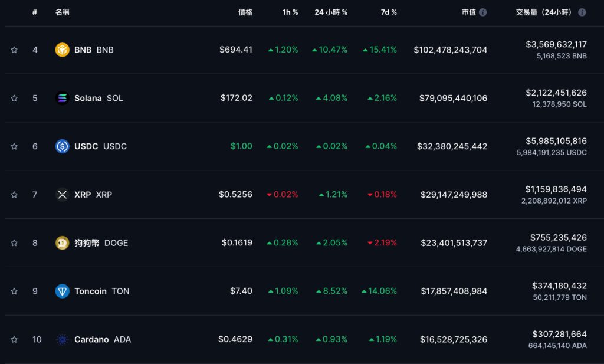Click the Toncoin logo icon
The image size is (604, 364).
[62, 291]
